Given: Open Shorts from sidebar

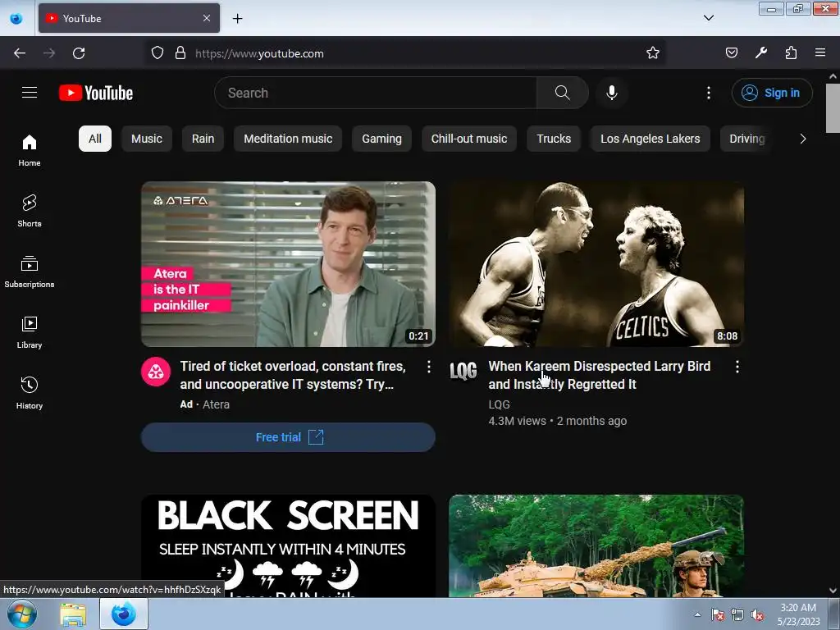Looking at the screenshot, I should pos(30,211).
